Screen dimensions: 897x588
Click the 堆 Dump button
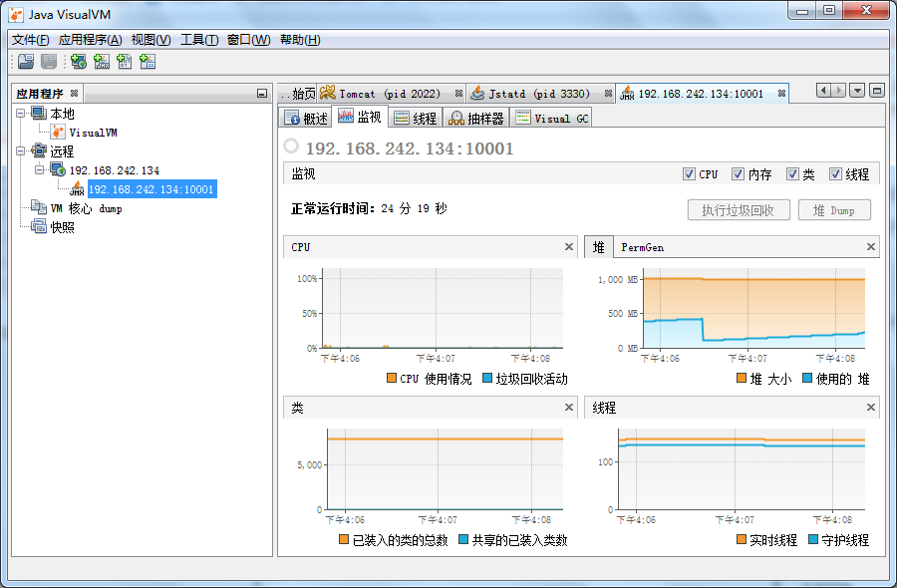834,210
